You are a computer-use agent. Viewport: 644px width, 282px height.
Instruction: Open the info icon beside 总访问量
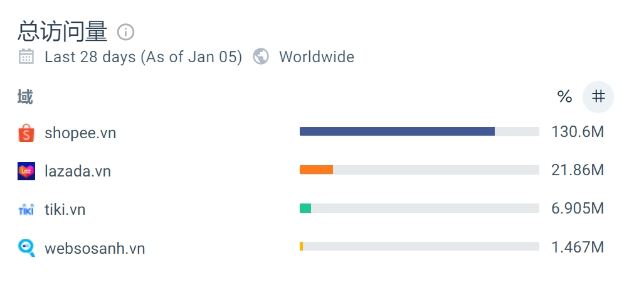125,31
